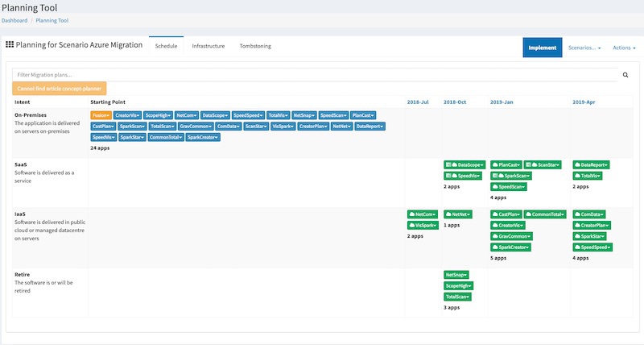Viewport: 644px width, 345px height.
Task: Click the green CreatorVis IaaS tag
Action: coord(508,226)
